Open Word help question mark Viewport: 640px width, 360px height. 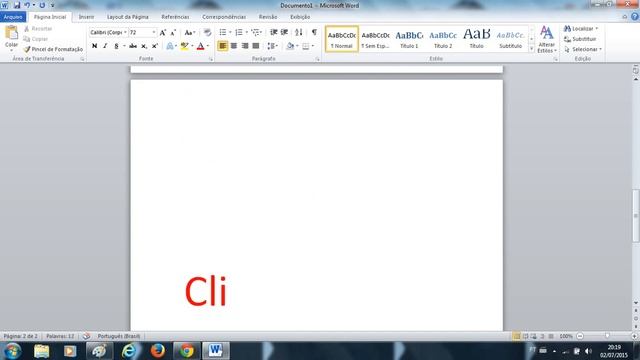pyautogui.click(x=634, y=17)
